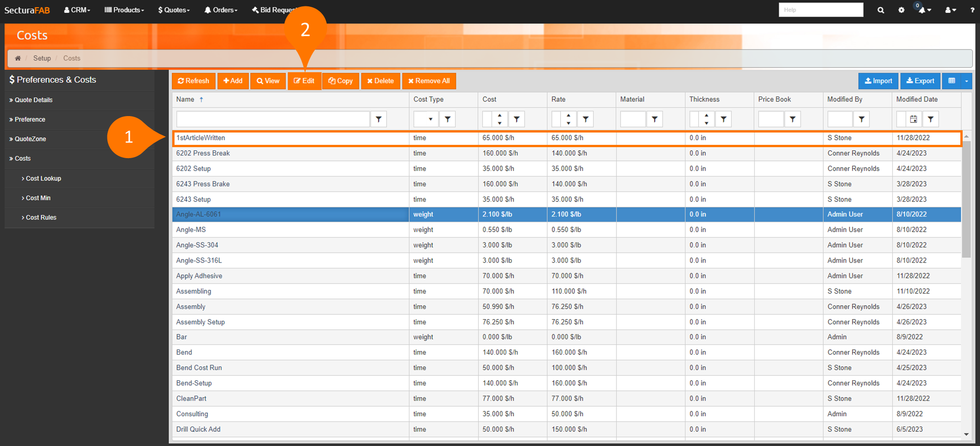The height and width of the screenshot is (446, 980).
Task: Open the Quotes menu
Action: click(x=174, y=10)
